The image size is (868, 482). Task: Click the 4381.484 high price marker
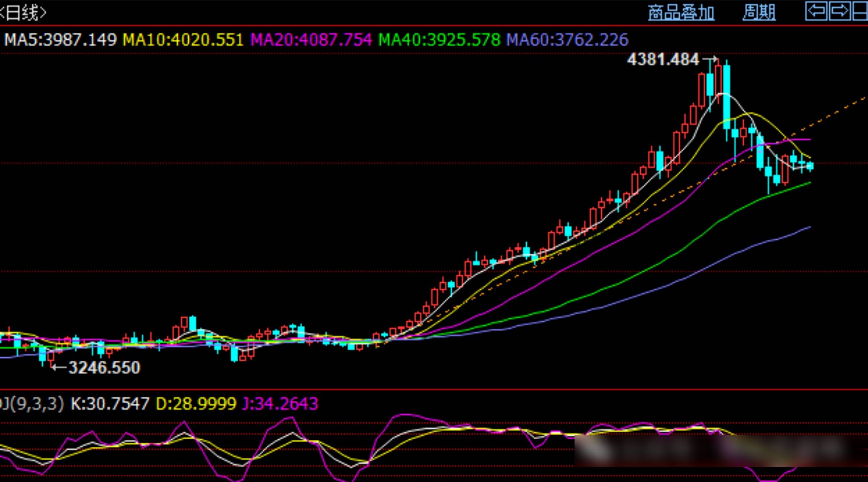click(x=663, y=59)
